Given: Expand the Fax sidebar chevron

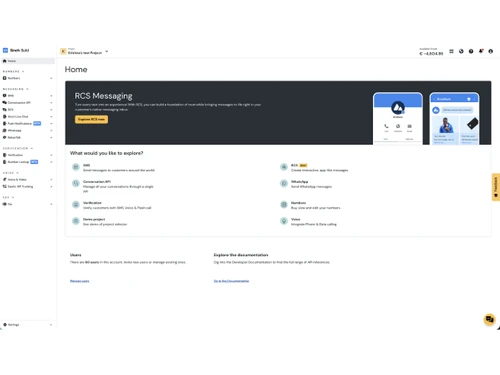Looking at the screenshot, I should click(51, 204).
